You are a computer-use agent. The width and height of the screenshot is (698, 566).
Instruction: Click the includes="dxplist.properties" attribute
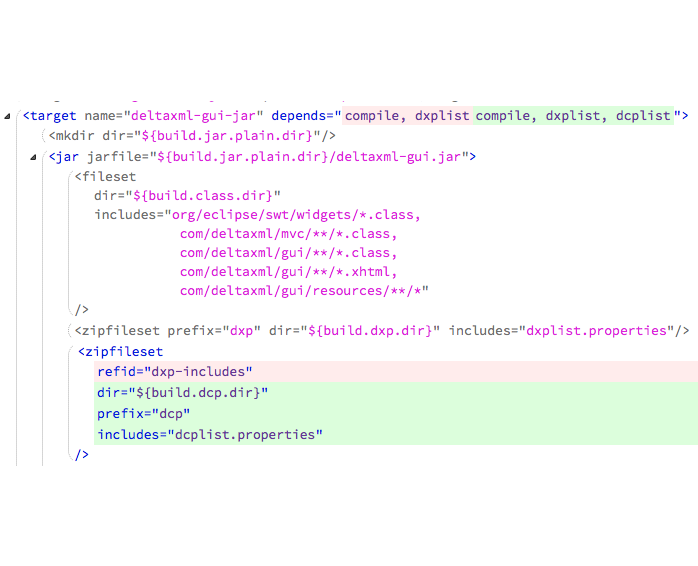click(x=568, y=331)
